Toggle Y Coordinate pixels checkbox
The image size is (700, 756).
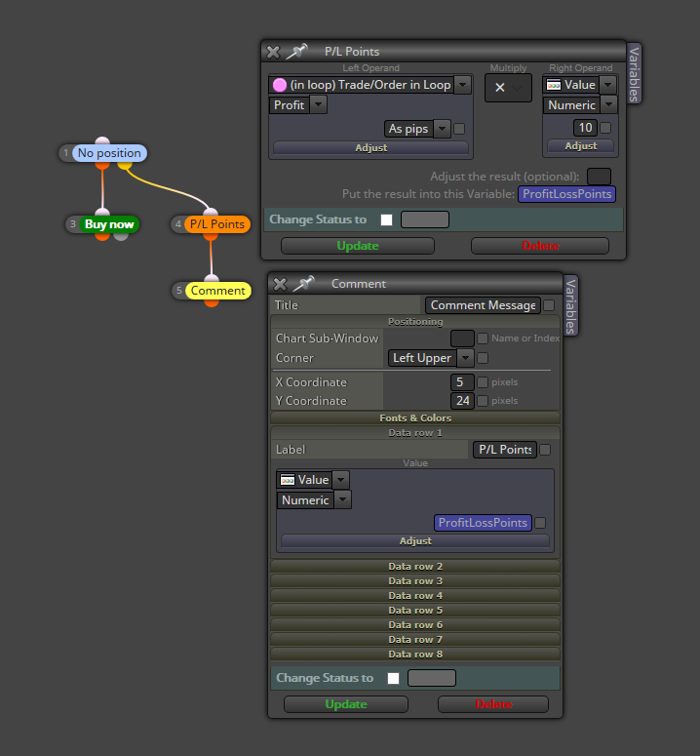[483, 401]
